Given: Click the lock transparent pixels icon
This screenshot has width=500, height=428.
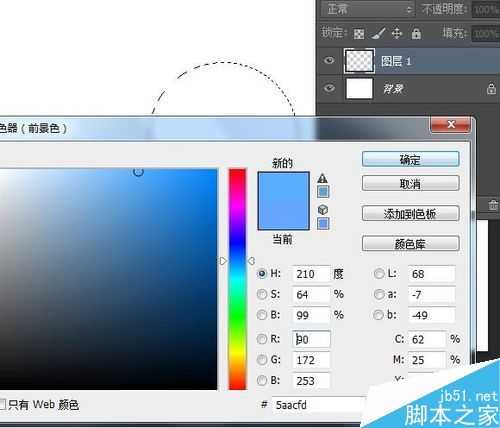Looking at the screenshot, I should [359, 34].
